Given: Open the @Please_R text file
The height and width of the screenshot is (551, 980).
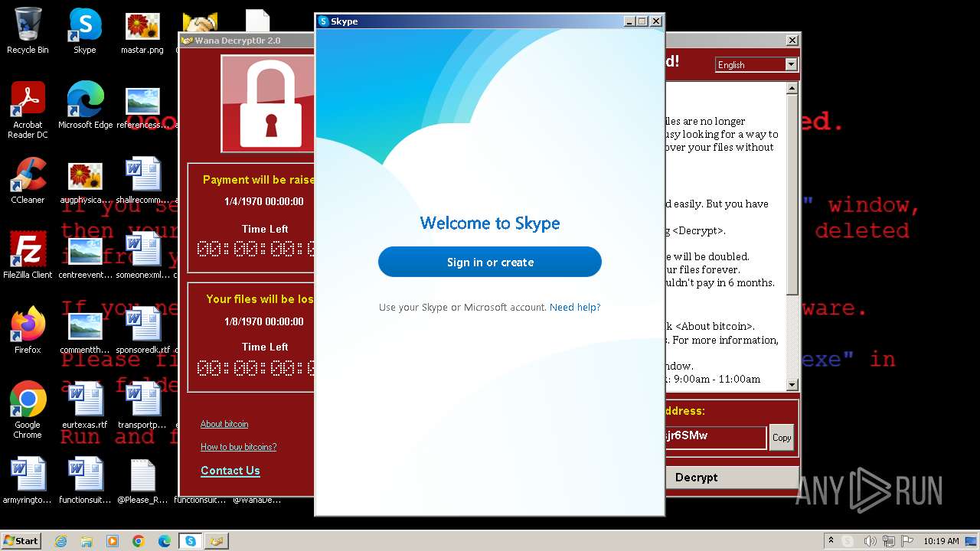Looking at the screenshot, I should 142,481.
